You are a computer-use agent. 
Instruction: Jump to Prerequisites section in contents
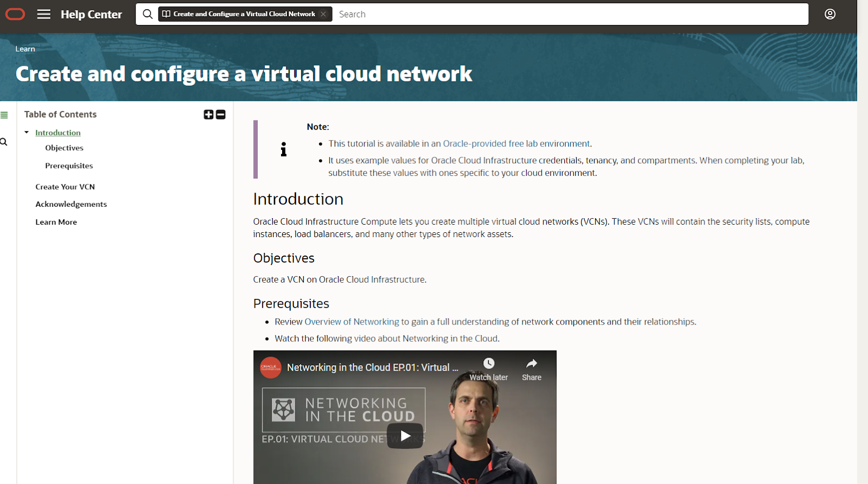point(69,165)
